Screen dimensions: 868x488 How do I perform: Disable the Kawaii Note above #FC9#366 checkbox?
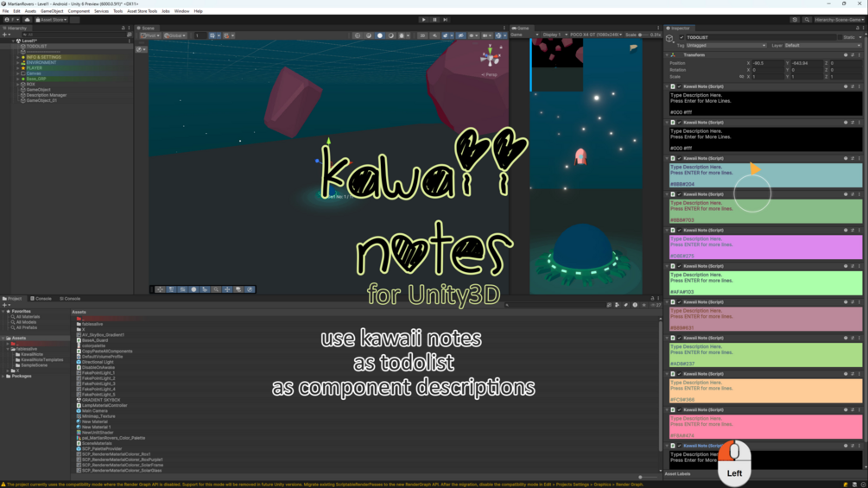pos(679,374)
